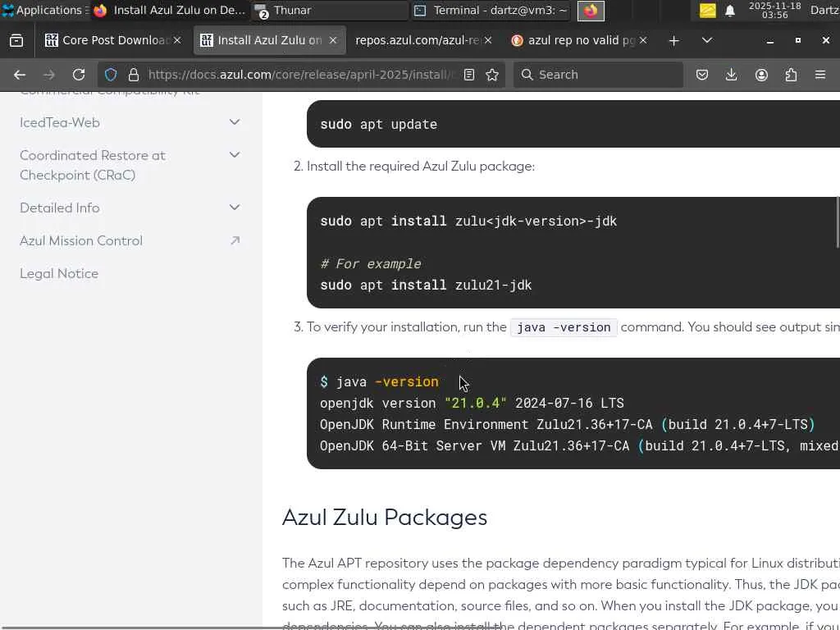The image size is (840, 630).
Task: Open tracking protection shield icon
Action: tap(112, 75)
